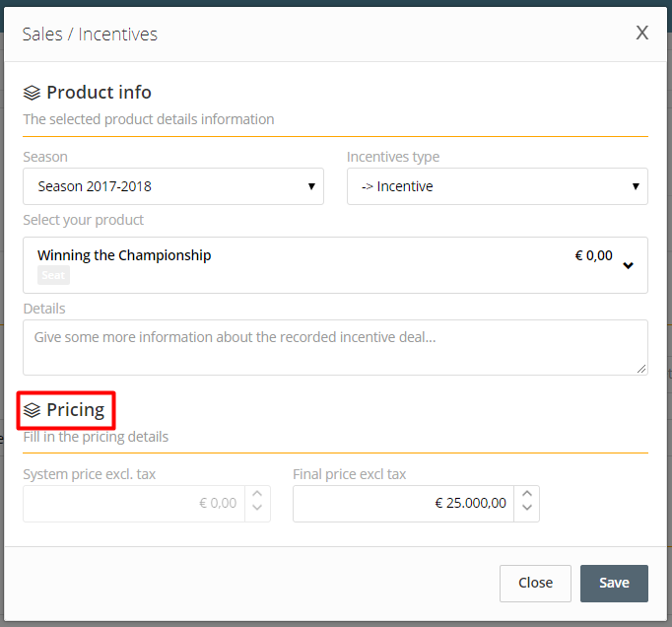Decrease Final price with the down arrow
The width and height of the screenshot is (672, 627).
[x=527, y=510]
